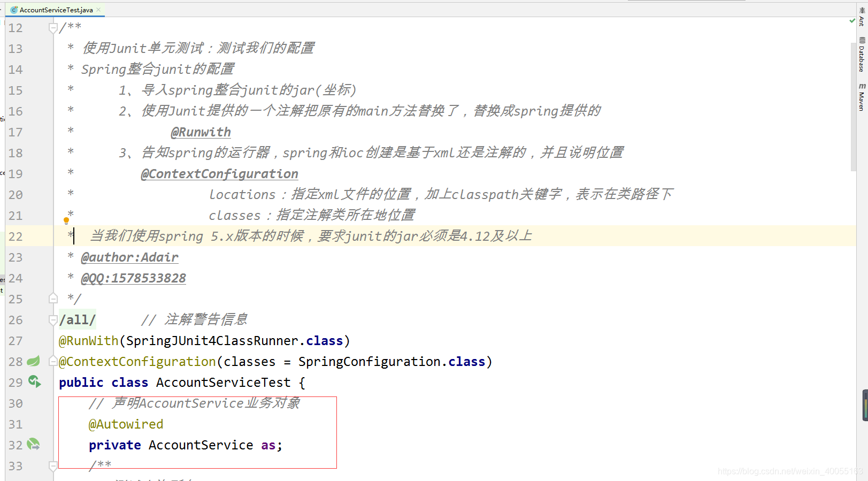Click the green inspection checkmark indicator
868x481 pixels.
coord(852,21)
